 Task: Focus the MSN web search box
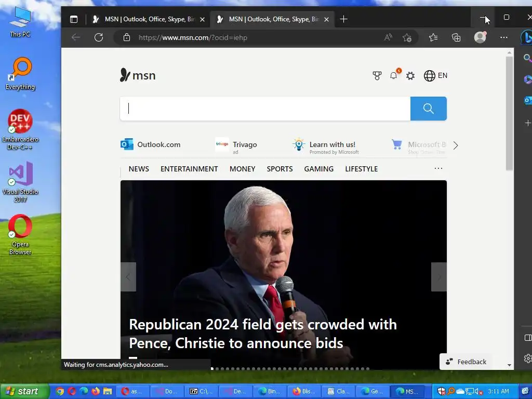click(265, 109)
